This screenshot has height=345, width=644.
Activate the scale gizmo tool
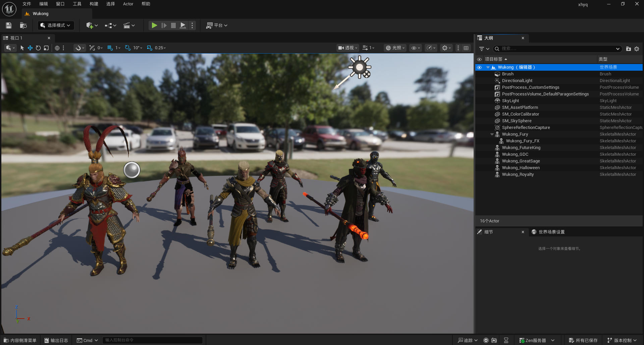pos(46,48)
